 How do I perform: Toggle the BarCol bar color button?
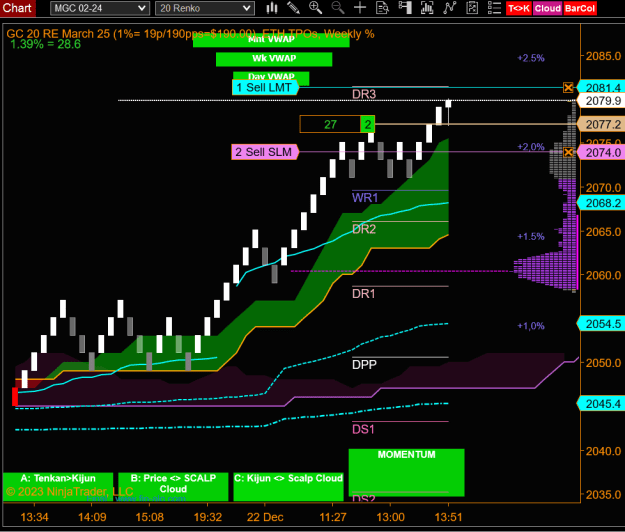tap(580, 8)
